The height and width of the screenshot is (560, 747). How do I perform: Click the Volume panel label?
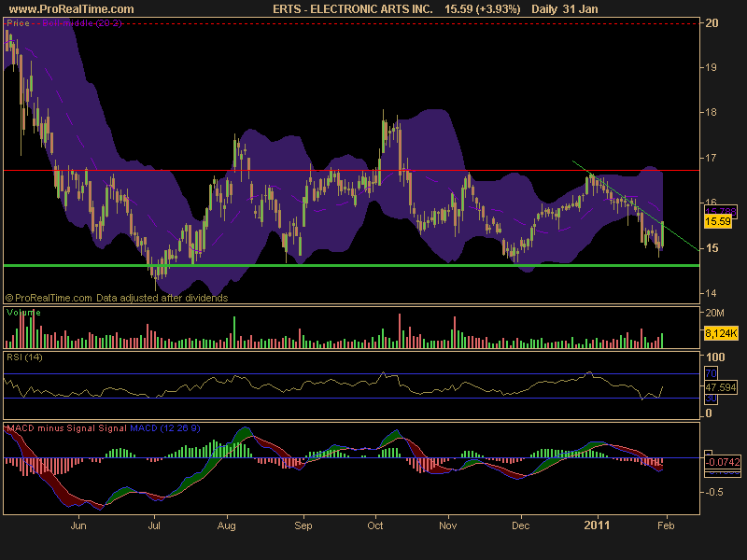coord(23,313)
